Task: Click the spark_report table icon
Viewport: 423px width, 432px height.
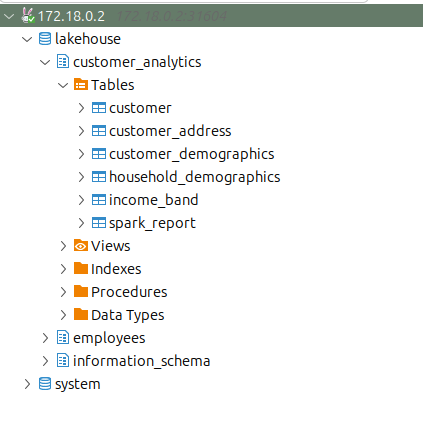Action: pyautogui.click(x=99, y=223)
